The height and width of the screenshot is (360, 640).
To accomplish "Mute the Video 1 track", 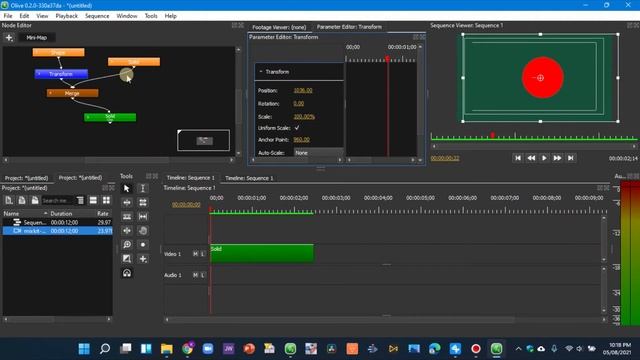I will (195, 254).
